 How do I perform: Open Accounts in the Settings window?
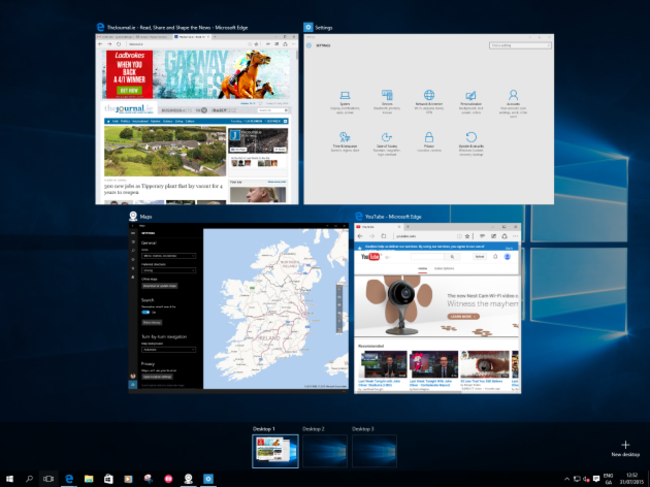[x=513, y=103]
